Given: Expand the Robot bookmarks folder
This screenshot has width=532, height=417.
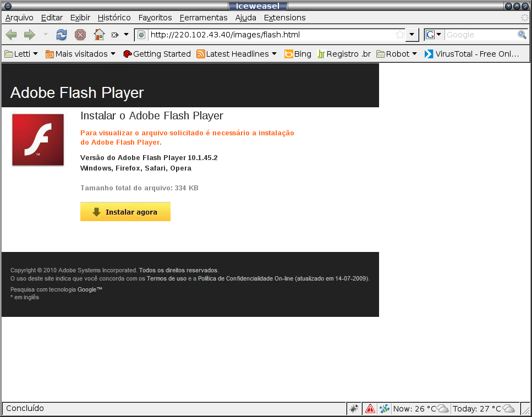Looking at the screenshot, I should (397, 54).
